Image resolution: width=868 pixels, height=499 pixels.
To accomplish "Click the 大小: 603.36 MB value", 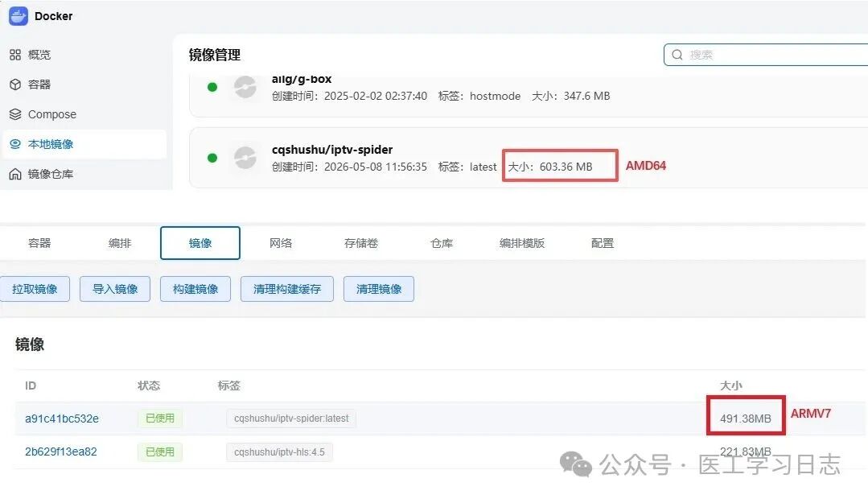I will [x=550, y=167].
